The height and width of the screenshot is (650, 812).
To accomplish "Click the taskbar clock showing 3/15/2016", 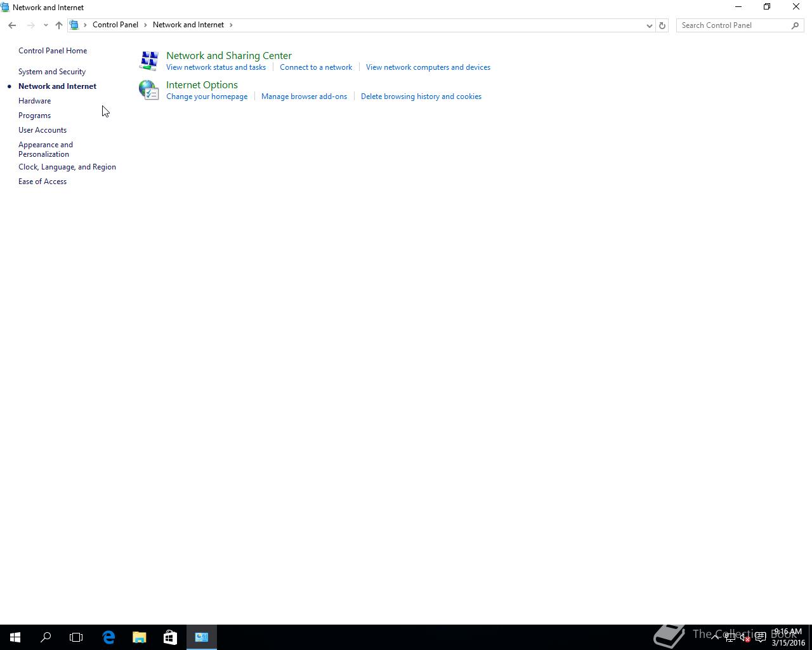I will coord(788,637).
